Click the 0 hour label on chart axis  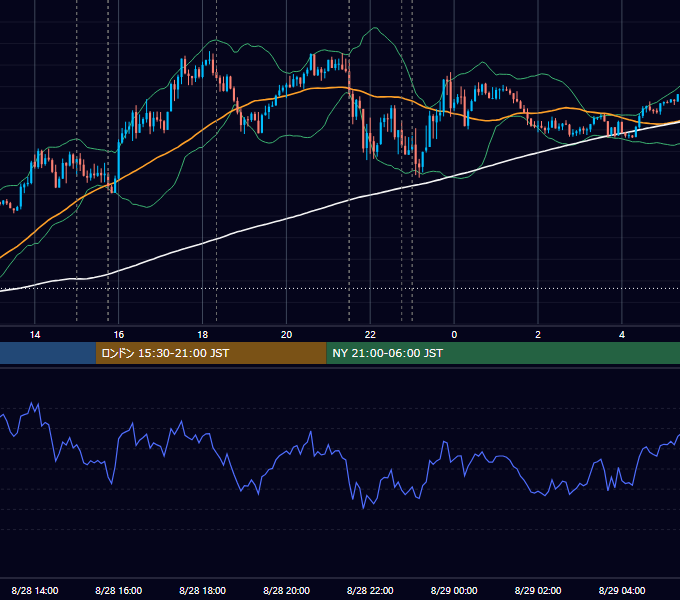click(454, 335)
